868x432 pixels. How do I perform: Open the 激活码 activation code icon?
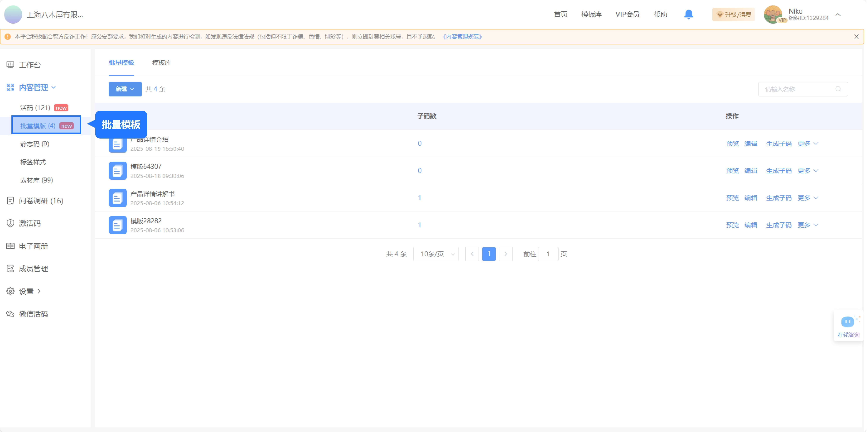[10, 223]
